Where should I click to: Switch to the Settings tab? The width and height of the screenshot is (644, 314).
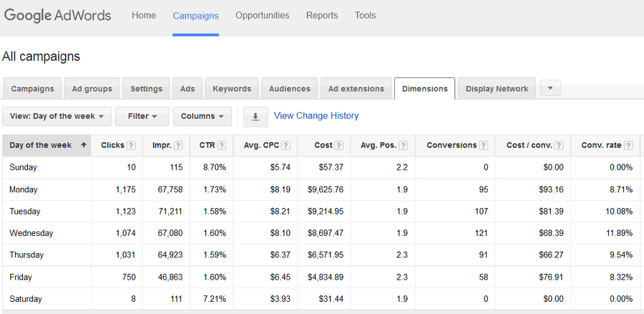(146, 89)
